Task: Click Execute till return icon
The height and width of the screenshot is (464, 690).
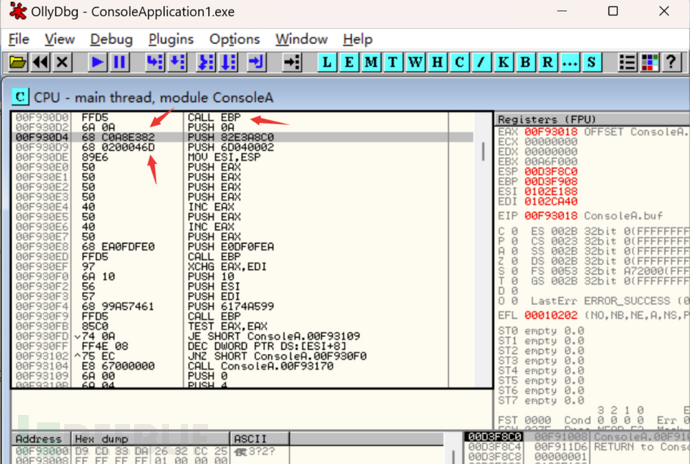Action: 256,62
